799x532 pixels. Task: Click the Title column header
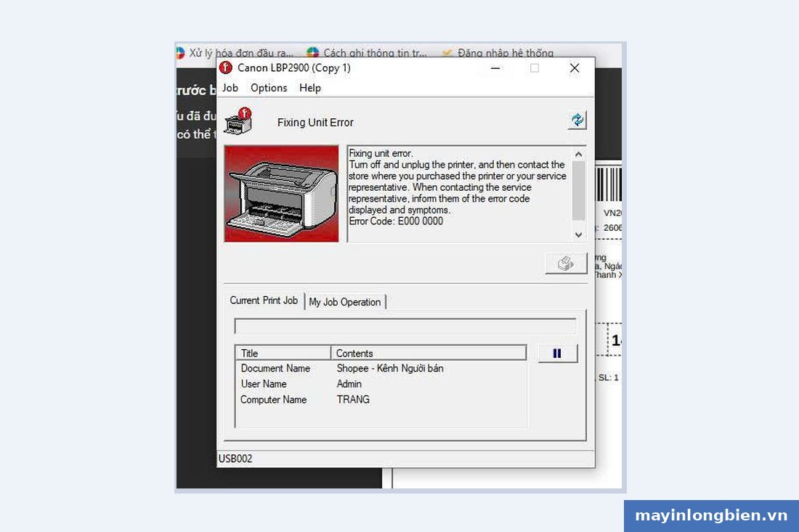pos(283,353)
